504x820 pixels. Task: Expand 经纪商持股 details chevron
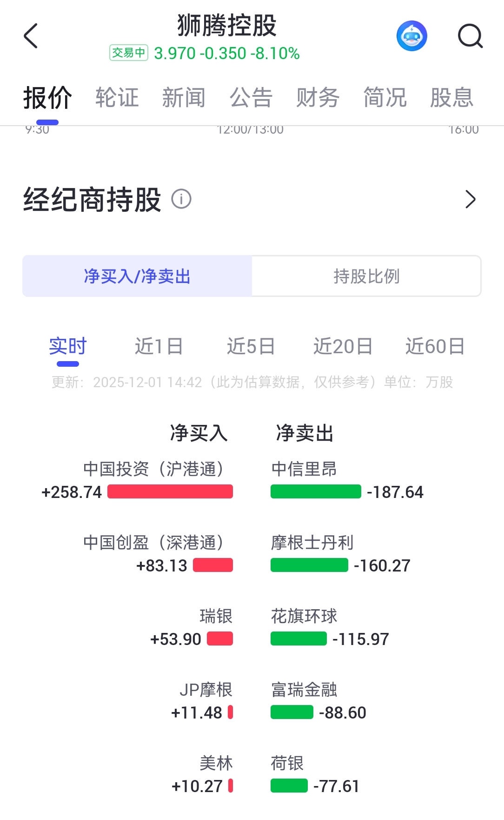pyautogui.click(x=471, y=199)
